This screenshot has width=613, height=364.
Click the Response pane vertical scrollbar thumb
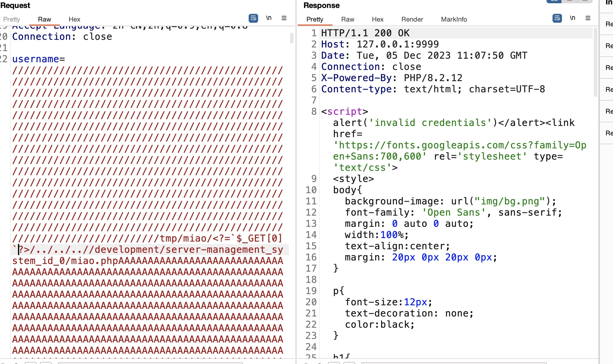595,62
